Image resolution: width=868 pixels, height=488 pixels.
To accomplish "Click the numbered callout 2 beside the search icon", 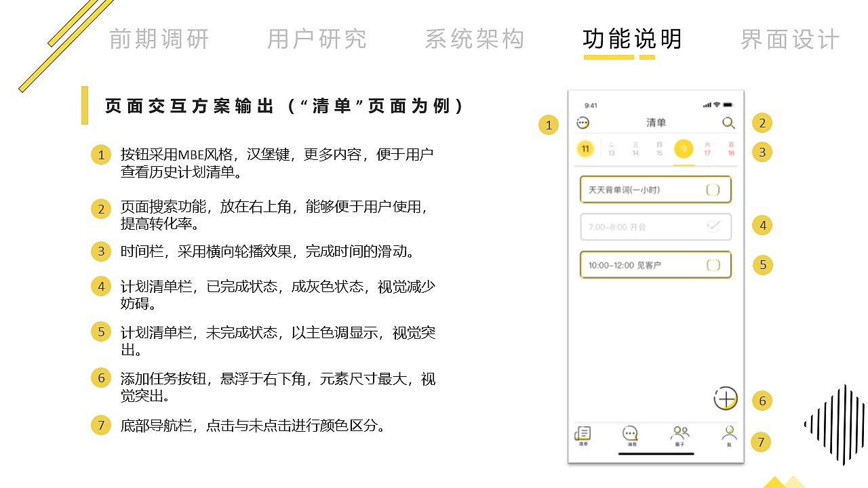I will click(762, 123).
